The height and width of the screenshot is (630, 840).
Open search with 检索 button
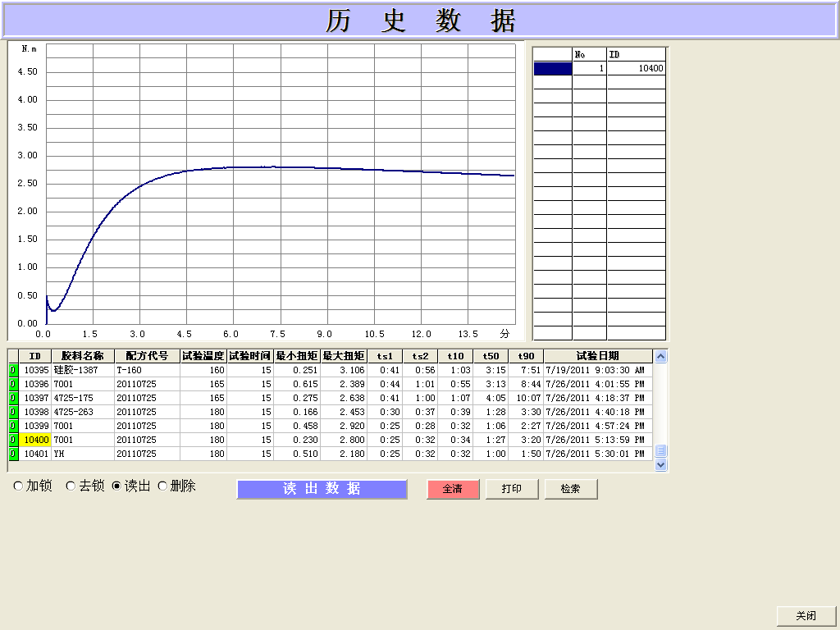click(571, 489)
